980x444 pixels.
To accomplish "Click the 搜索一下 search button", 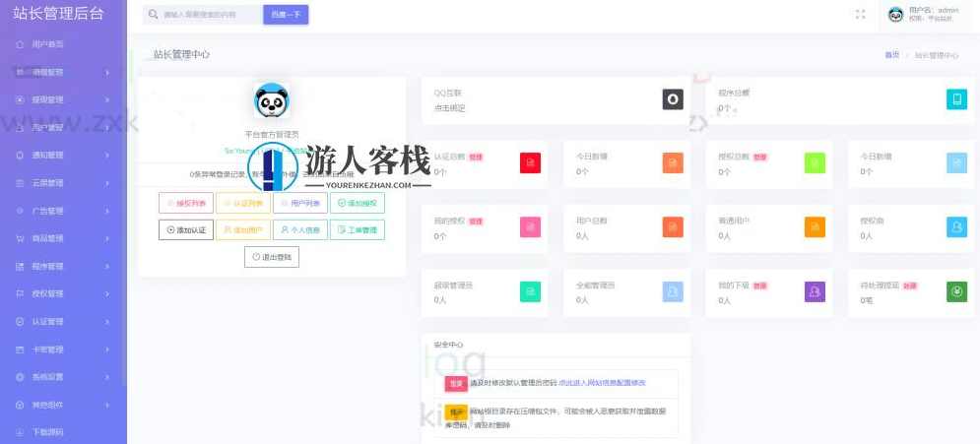I will (x=286, y=15).
